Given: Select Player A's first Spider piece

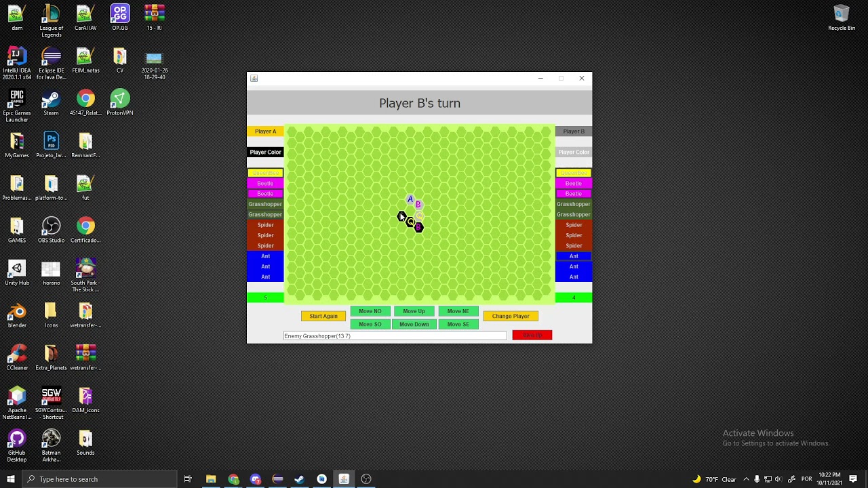Looking at the screenshot, I should click(x=265, y=225).
